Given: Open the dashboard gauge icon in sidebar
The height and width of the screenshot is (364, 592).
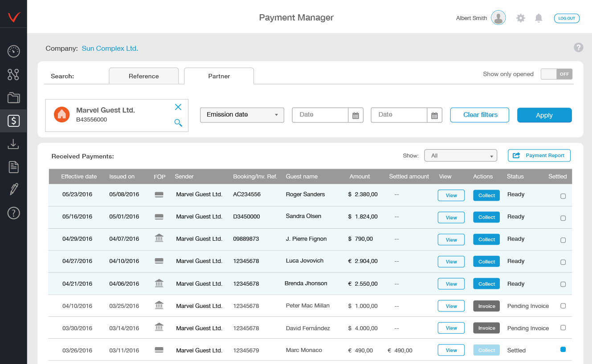Looking at the screenshot, I should (x=13, y=51).
